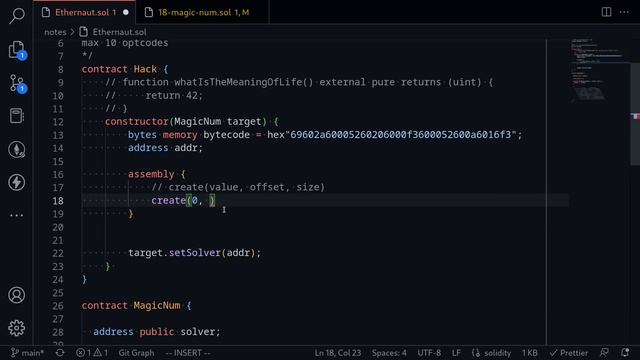Change indentation via Spaces: 4
Screen dimensions: 640x360
point(389,353)
